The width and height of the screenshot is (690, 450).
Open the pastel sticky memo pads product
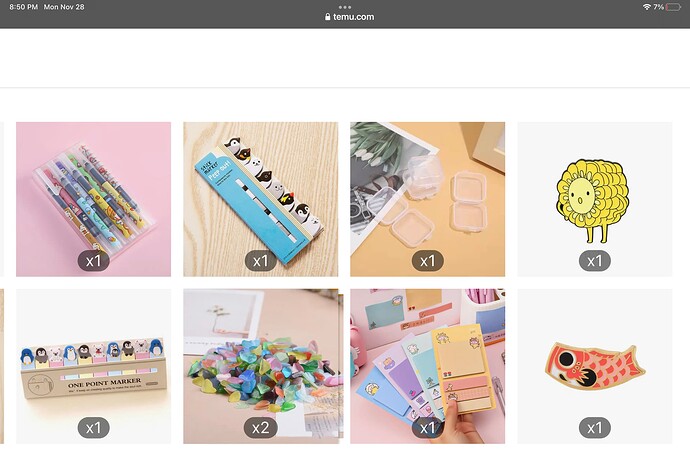(427, 366)
